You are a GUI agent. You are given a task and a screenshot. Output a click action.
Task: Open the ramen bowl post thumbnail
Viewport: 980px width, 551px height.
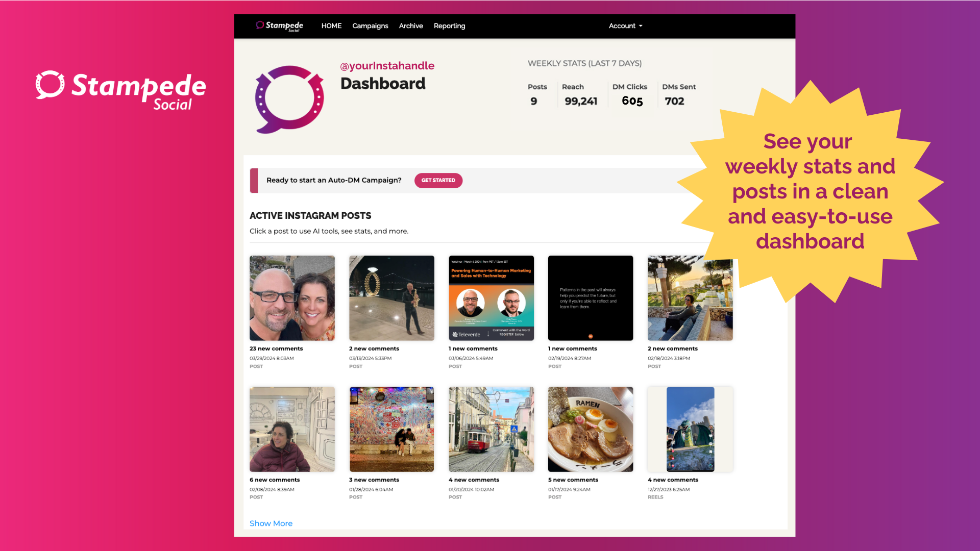[x=591, y=429]
